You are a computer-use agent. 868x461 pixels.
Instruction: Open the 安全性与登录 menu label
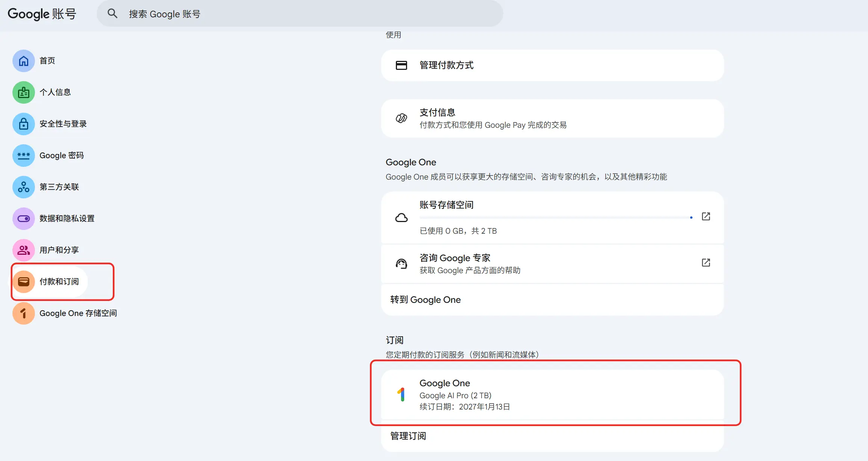point(63,124)
